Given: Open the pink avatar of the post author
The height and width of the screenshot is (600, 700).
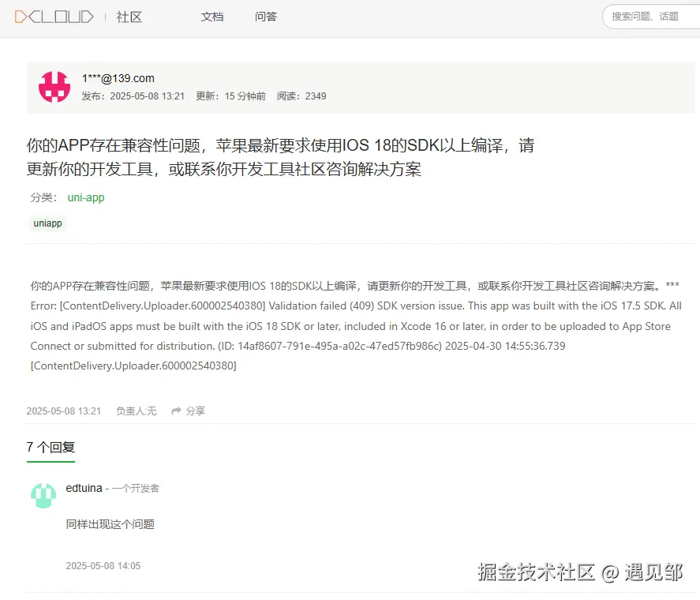Looking at the screenshot, I should click(54, 87).
